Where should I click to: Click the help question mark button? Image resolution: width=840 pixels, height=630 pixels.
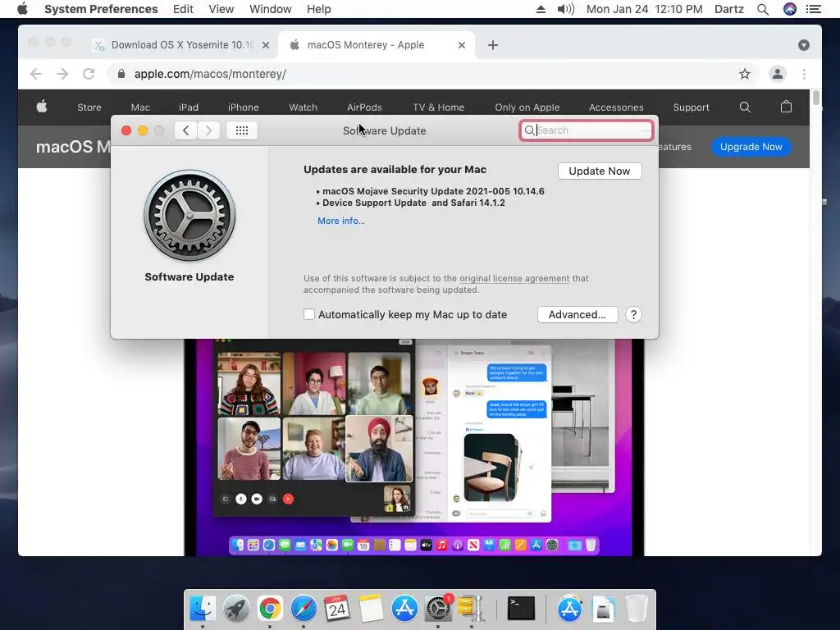633,314
